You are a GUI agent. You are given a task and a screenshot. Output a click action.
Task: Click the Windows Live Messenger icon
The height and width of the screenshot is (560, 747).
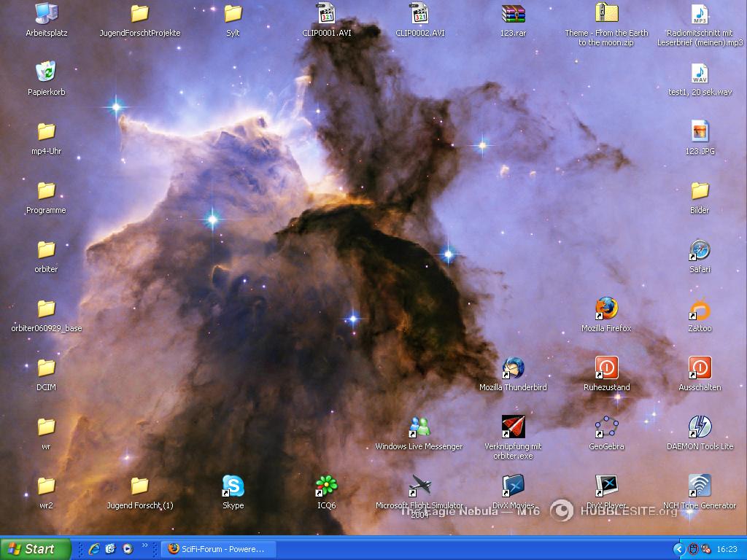click(x=419, y=427)
